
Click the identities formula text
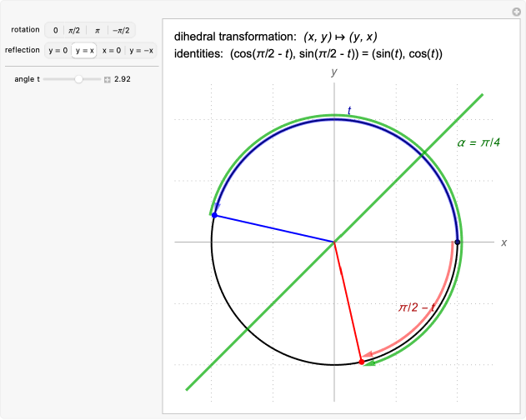(x=308, y=53)
